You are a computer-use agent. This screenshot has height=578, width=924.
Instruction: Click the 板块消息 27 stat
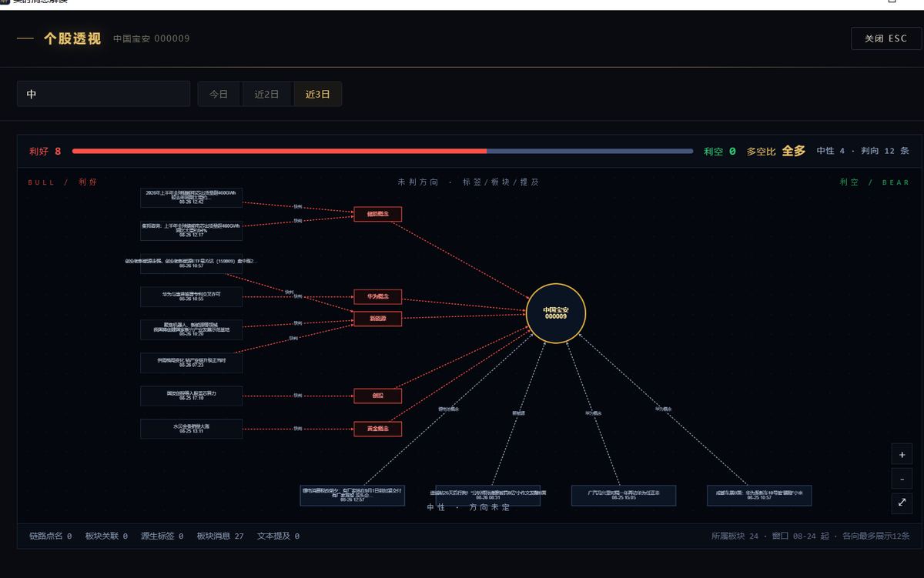[x=220, y=536]
